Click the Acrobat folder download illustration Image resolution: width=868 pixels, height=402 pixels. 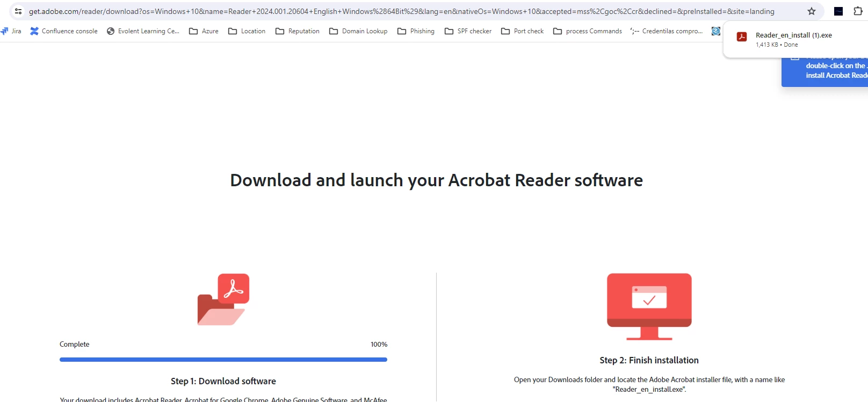pyautogui.click(x=223, y=299)
